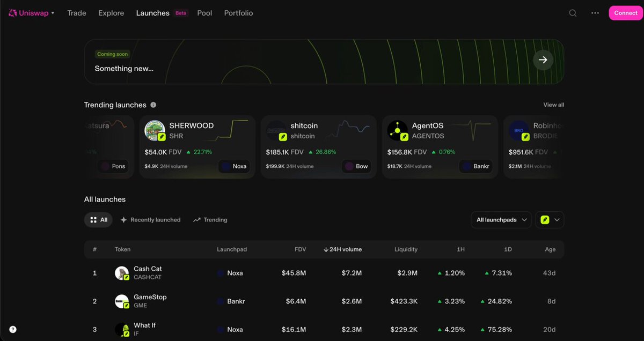
Task: Click the Connect wallet button
Action: pos(626,13)
